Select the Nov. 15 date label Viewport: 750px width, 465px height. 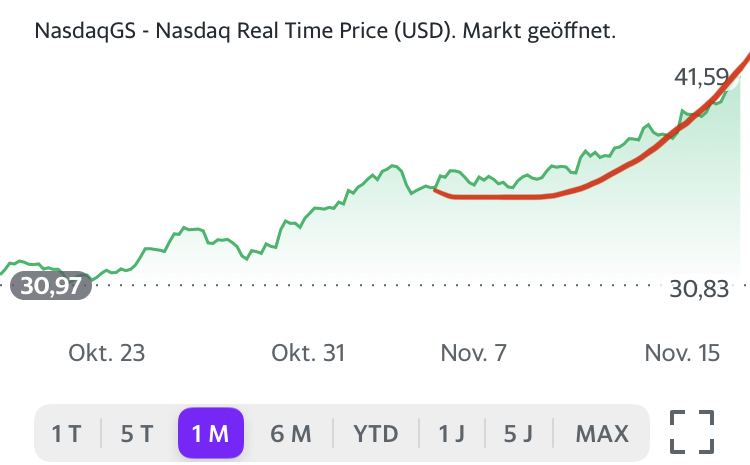[682, 353]
